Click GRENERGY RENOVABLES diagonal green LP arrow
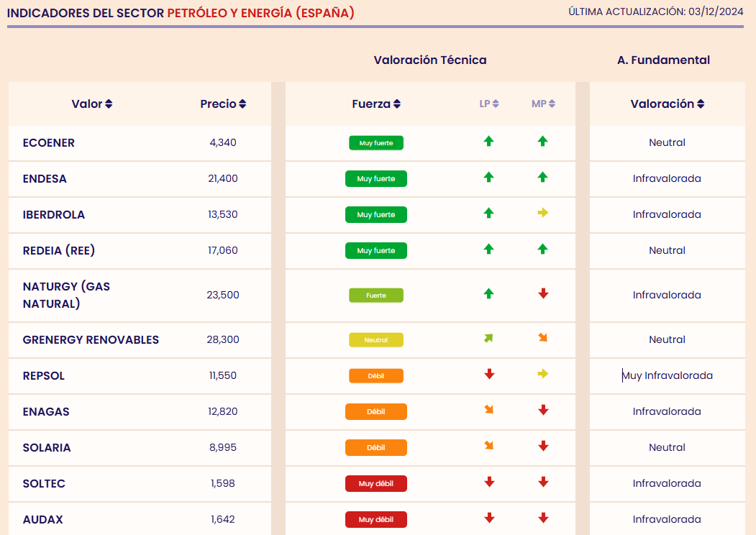 click(488, 338)
